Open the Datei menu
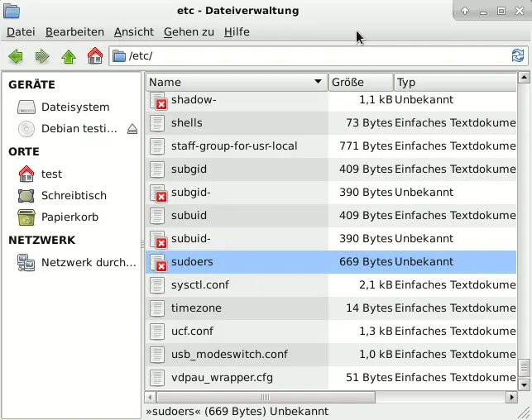 click(x=21, y=31)
